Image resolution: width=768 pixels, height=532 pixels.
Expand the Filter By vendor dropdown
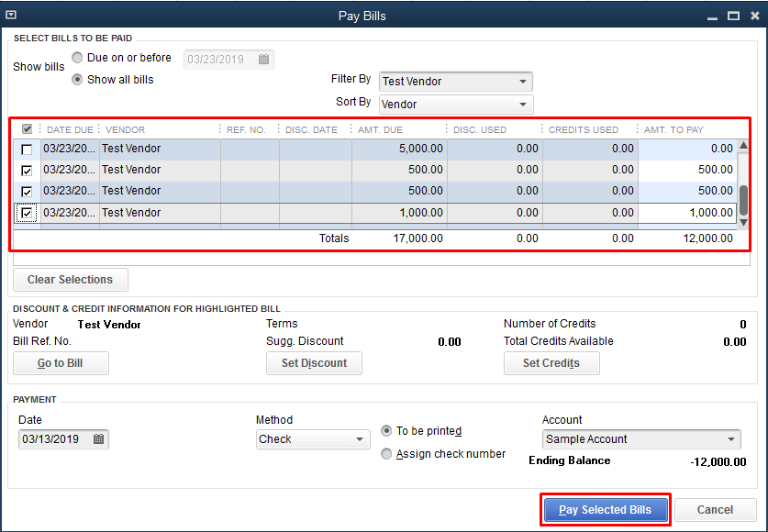(x=522, y=82)
